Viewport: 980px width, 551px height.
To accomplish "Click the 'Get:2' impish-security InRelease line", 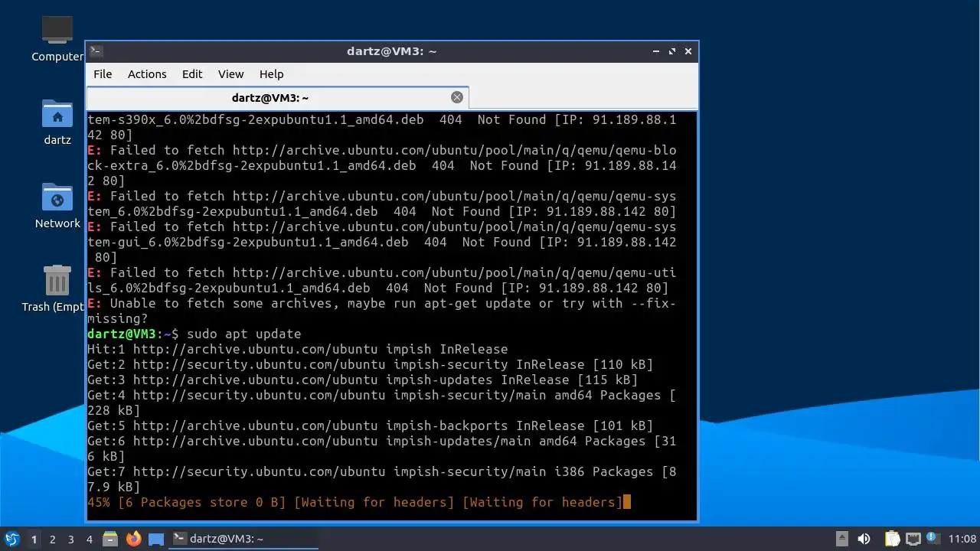I will pos(371,364).
